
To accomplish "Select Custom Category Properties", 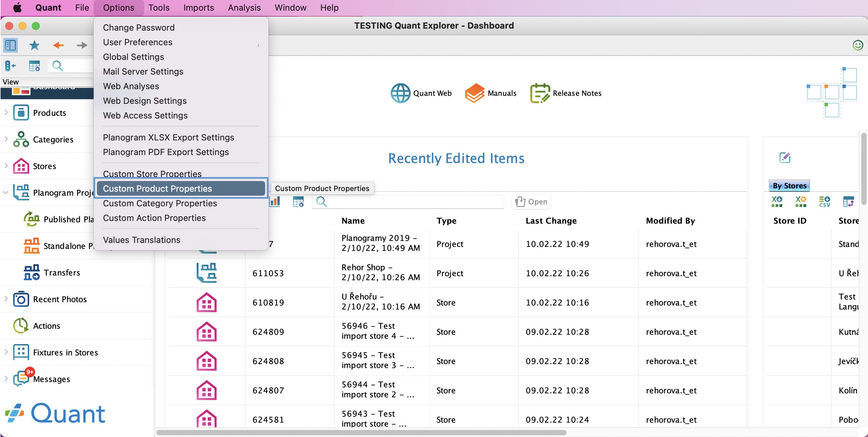I will [181, 203].
